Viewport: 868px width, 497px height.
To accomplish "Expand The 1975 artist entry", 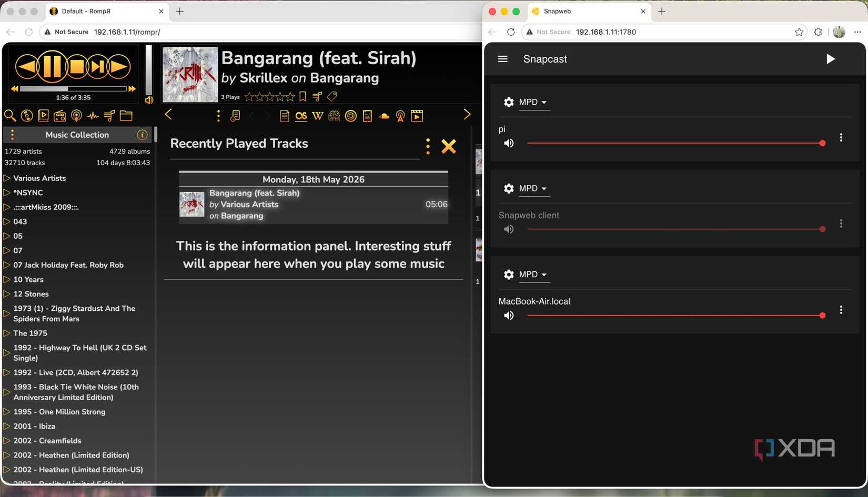I will point(7,333).
